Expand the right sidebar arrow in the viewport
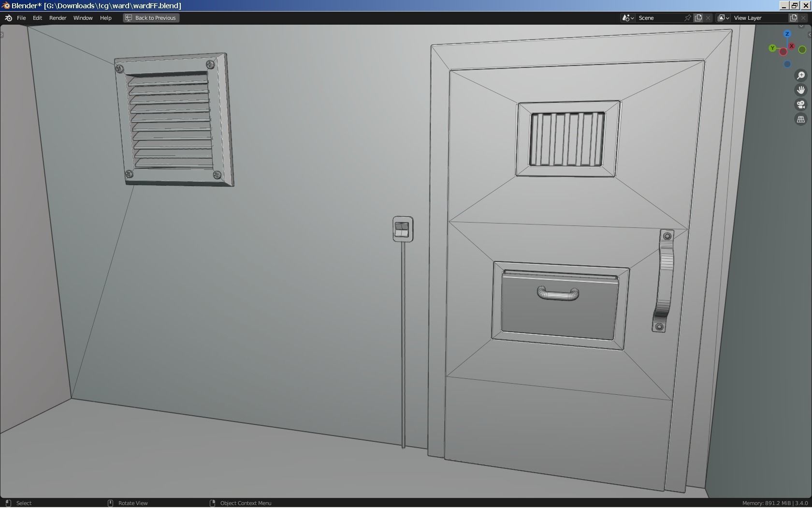Screen dimensions: 812x508 (x=810, y=34)
